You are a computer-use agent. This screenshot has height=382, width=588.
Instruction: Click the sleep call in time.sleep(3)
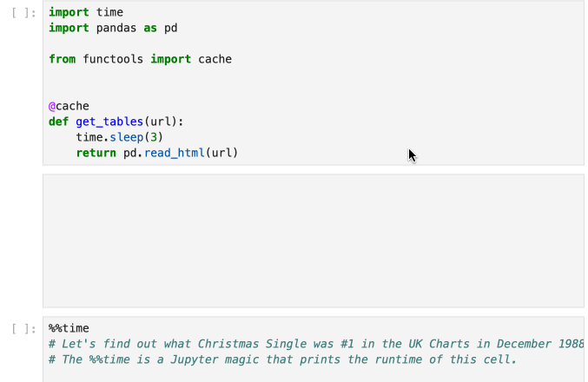[x=127, y=137]
